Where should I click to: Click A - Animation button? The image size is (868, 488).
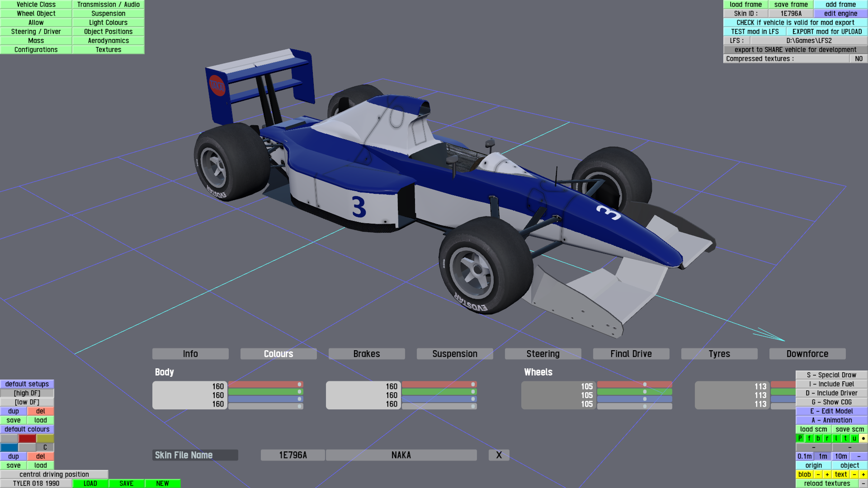[832, 420]
